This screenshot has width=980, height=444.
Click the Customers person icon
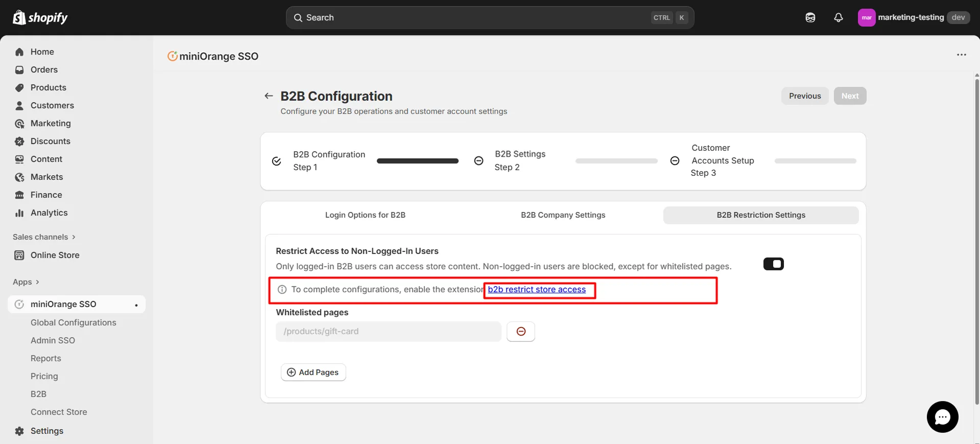[19, 105]
